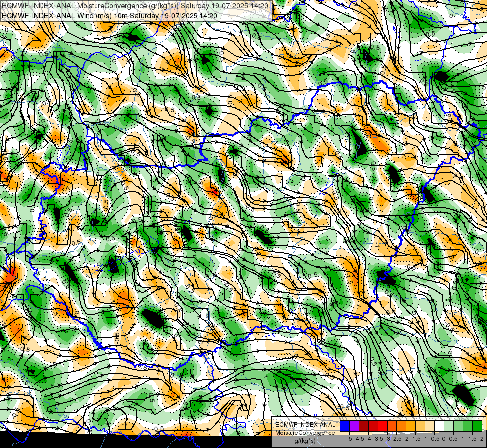Viewport: 487px width, 448px height.
Task: Click the legend label ECMWF-INDEX-ANAL
Action: pyautogui.click(x=305, y=425)
